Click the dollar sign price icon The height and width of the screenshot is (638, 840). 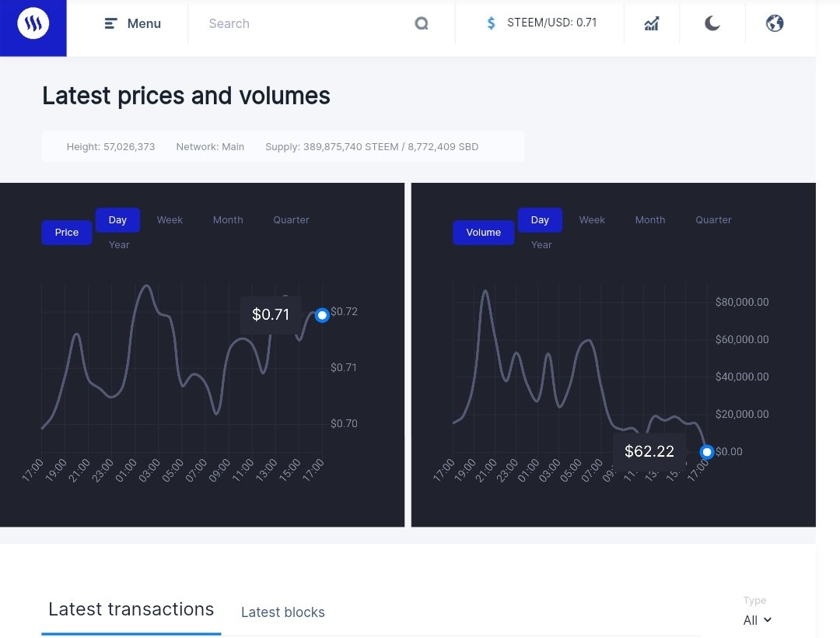click(x=491, y=23)
